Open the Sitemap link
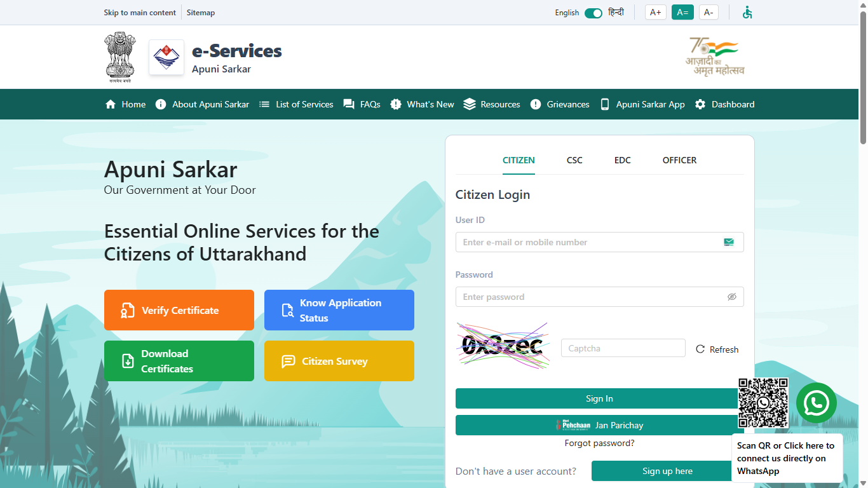This screenshot has width=868, height=488. click(201, 13)
